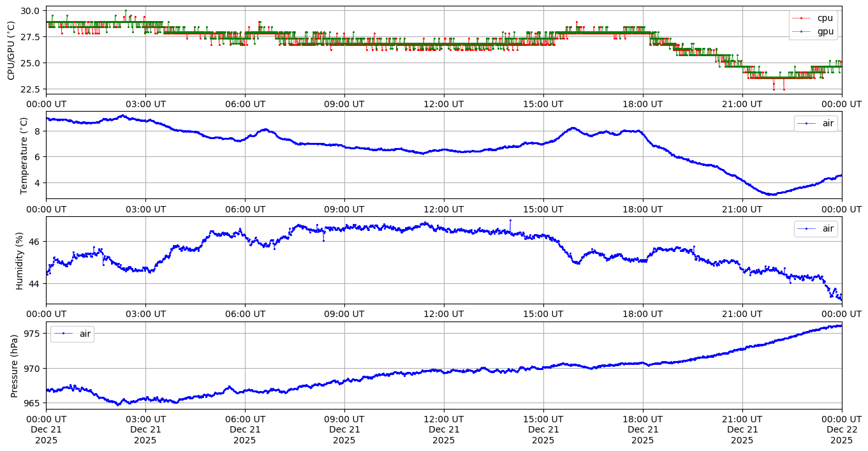Click 18:00 UT tick below Humidity chart

pos(642,314)
